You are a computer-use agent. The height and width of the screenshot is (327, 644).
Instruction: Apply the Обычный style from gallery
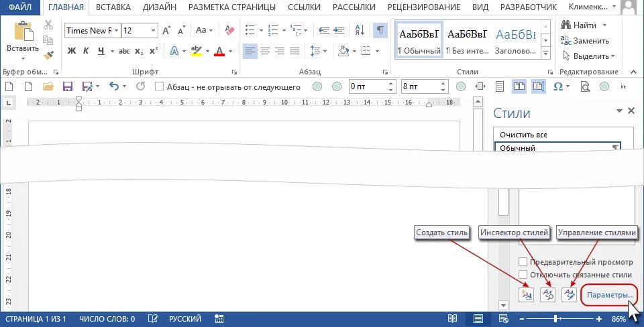pyautogui.click(x=419, y=41)
